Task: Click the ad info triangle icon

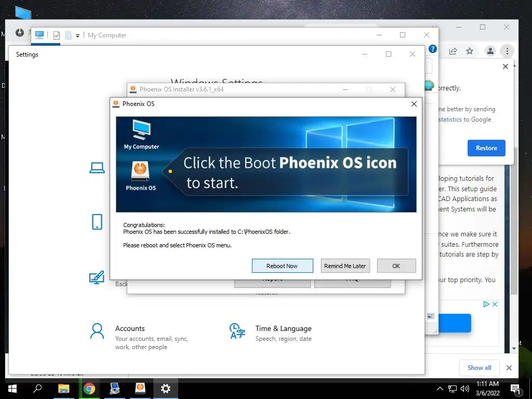Action: 486,304
